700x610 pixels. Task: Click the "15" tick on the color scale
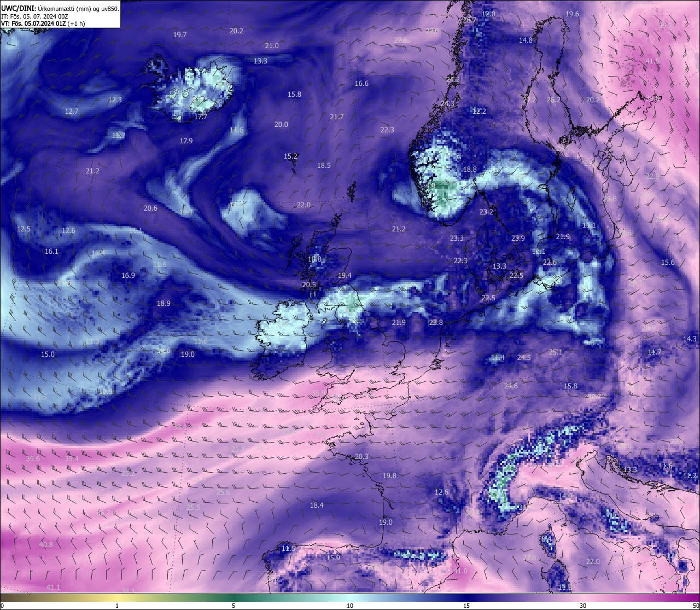click(466, 606)
